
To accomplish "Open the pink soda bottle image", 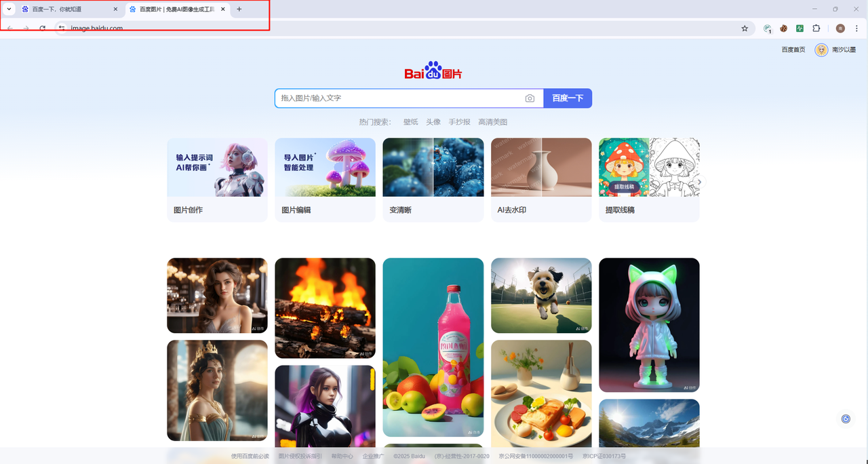I will click(x=433, y=347).
